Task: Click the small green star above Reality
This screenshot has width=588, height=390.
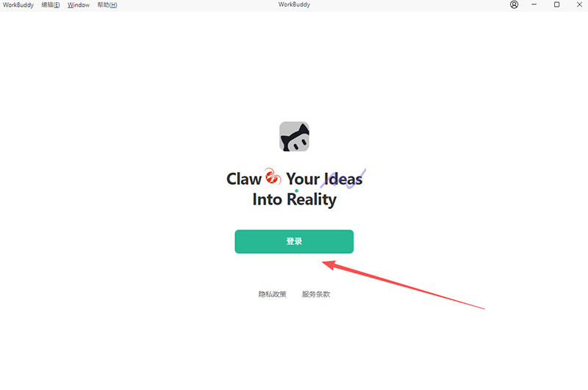Action: coord(297,191)
